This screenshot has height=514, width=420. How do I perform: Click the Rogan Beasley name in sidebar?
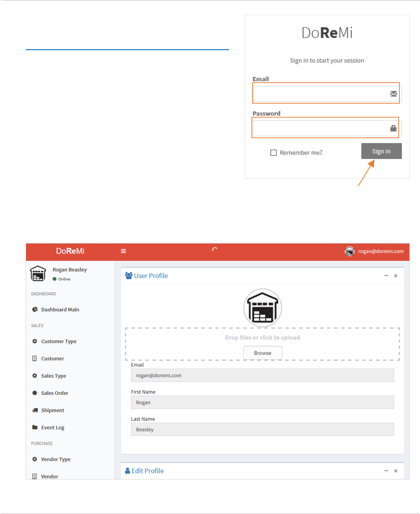click(70, 269)
